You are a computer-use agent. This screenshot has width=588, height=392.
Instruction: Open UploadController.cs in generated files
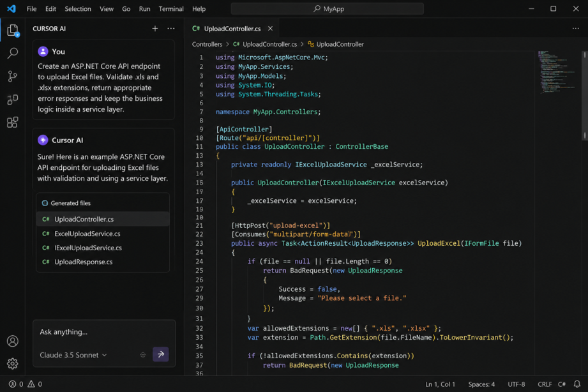click(x=103, y=219)
